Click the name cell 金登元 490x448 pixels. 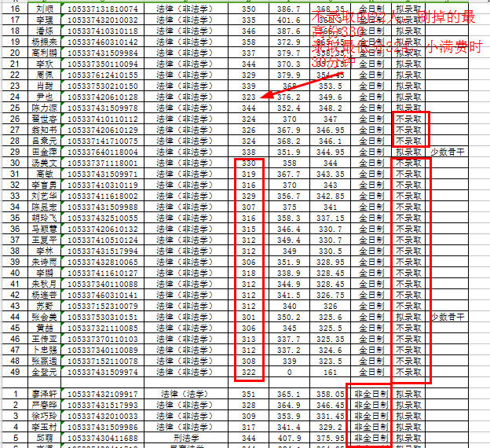pyautogui.click(x=44, y=372)
